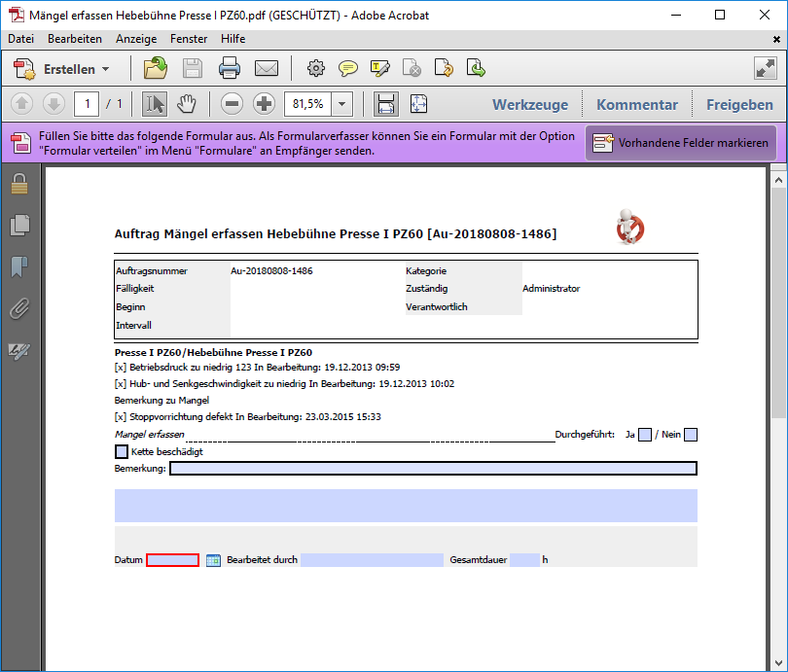Go to the next page arrow
This screenshot has width=788, height=672.
(x=54, y=104)
